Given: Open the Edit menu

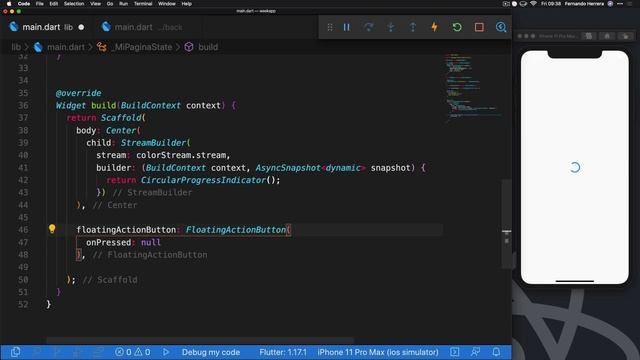Looking at the screenshot, I should (53, 4).
